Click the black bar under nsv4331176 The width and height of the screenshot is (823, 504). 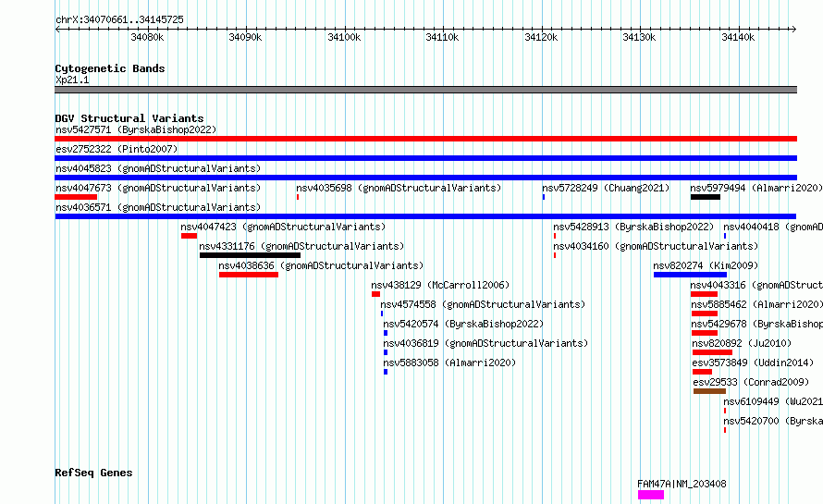pos(250,255)
